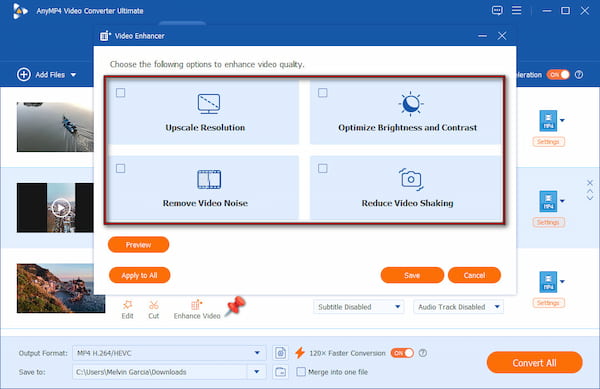This screenshot has height=389, width=600.
Task: Click the Add Files plus icon
Action: point(24,75)
